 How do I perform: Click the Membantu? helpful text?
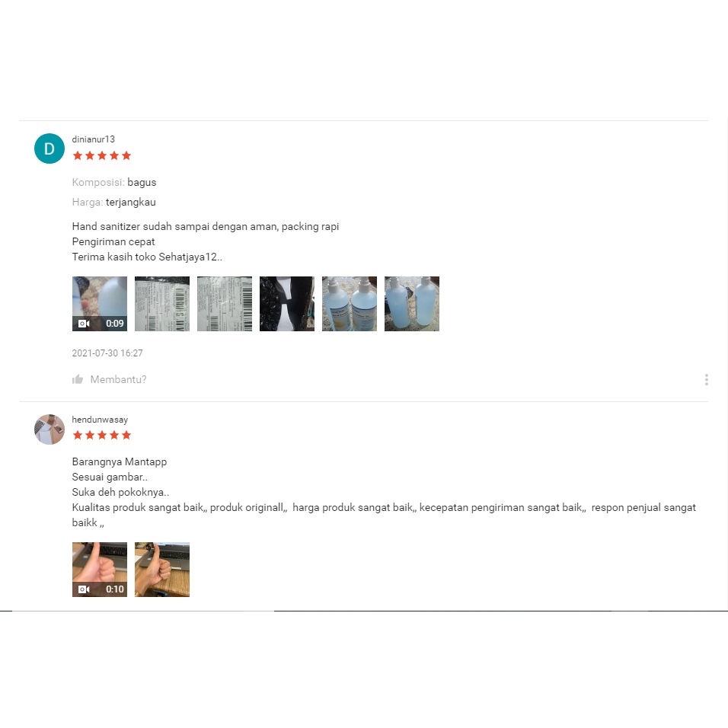(x=118, y=379)
